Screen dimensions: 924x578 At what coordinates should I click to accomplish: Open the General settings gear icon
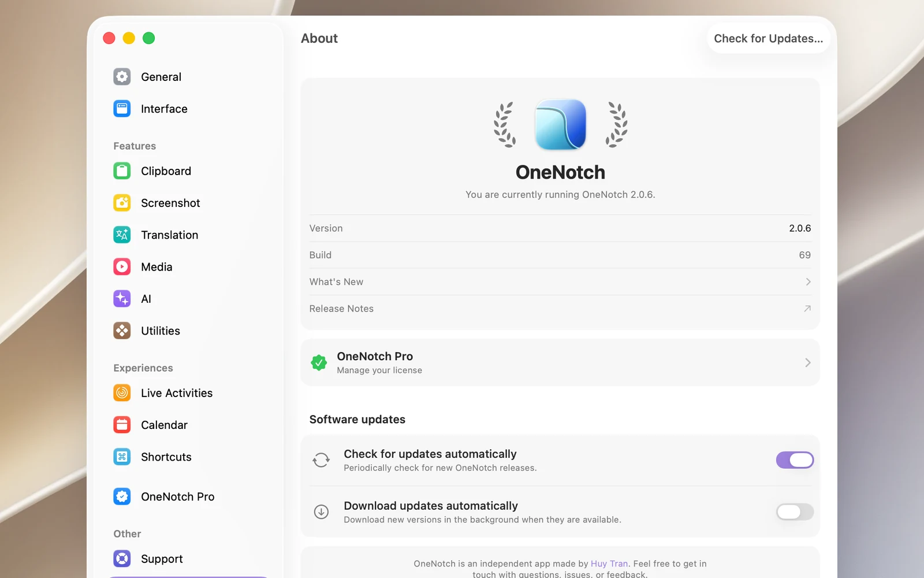coord(122,77)
